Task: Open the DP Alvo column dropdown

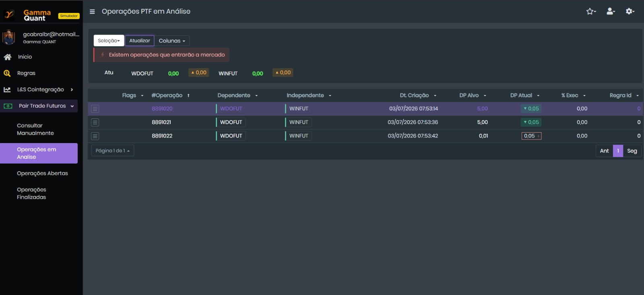Action: point(485,96)
